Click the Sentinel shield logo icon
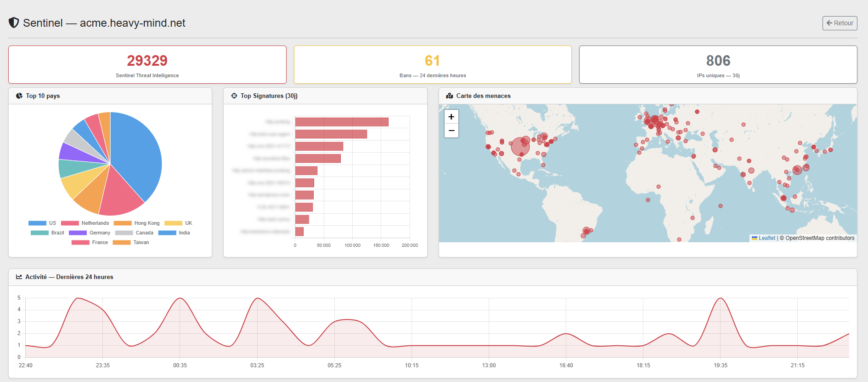The height and width of the screenshot is (382, 868). click(x=14, y=23)
